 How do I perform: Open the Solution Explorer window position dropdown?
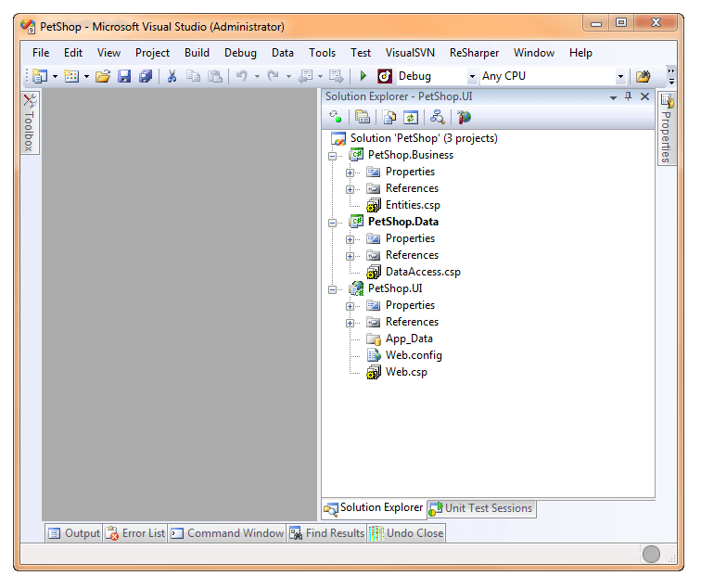tap(614, 97)
